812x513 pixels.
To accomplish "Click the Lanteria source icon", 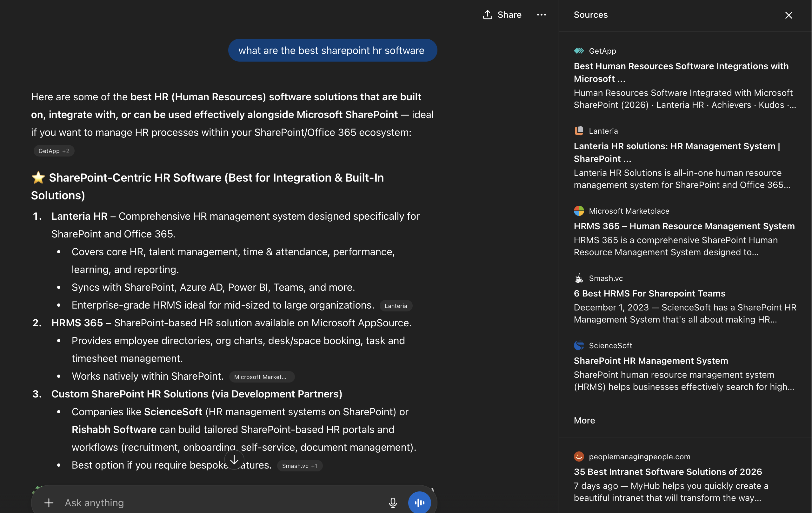I will (x=579, y=130).
